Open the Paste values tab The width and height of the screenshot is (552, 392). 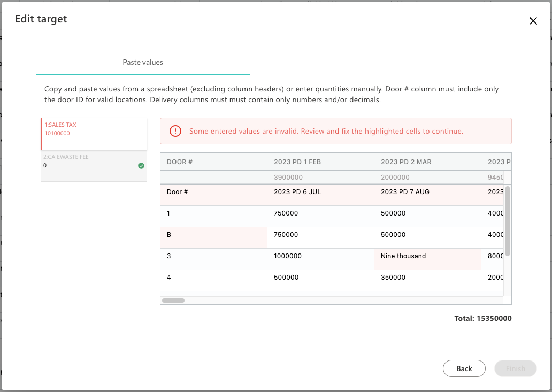pos(143,62)
